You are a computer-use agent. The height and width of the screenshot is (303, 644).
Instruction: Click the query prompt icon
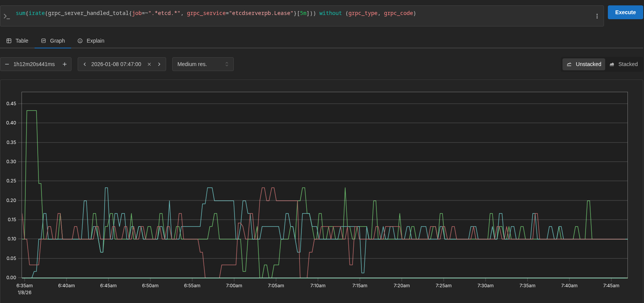point(7,16)
